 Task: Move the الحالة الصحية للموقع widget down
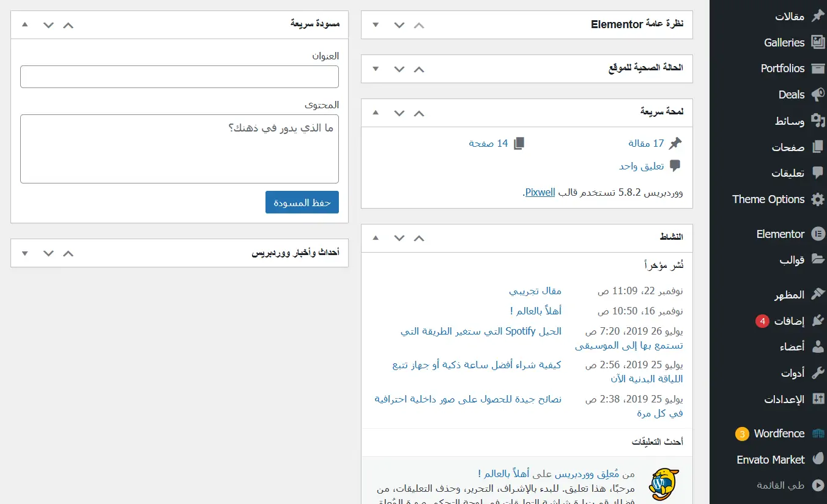(x=399, y=69)
